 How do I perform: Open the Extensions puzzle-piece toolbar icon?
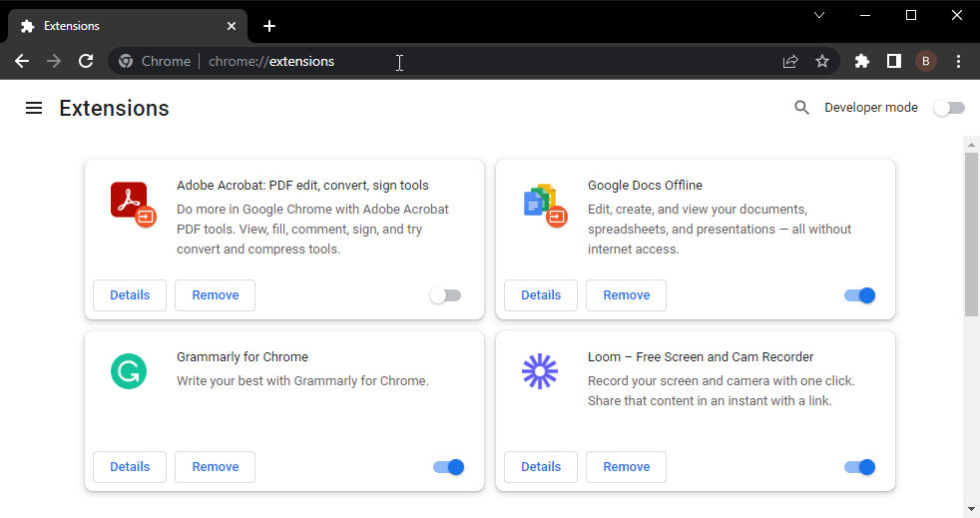tap(862, 61)
